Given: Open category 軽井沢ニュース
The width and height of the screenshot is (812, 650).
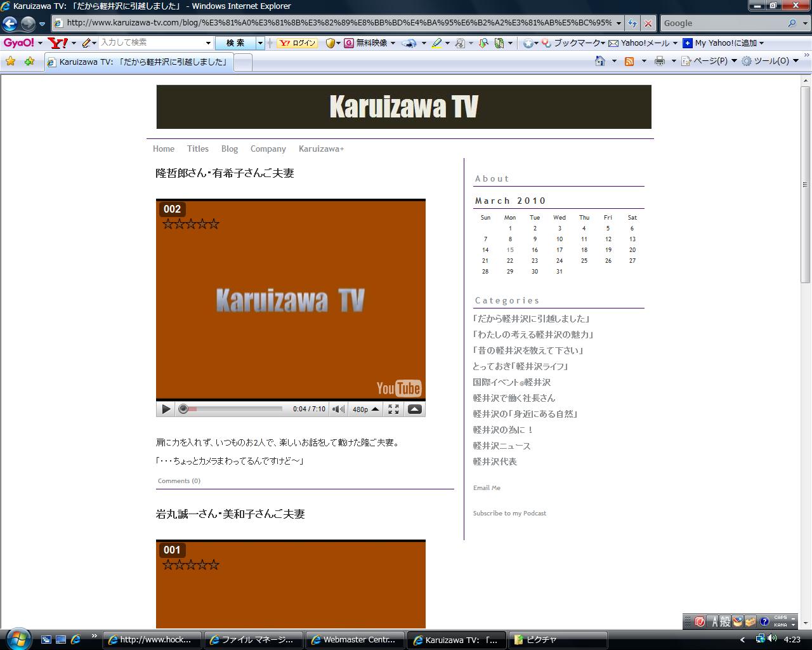Looking at the screenshot, I should (x=502, y=446).
